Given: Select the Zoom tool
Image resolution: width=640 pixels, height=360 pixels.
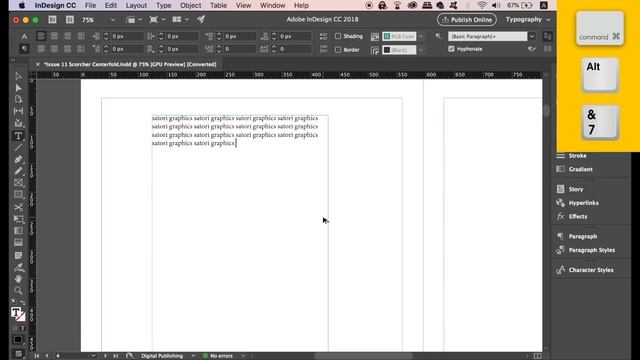Looking at the screenshot, I should point(18,291).
